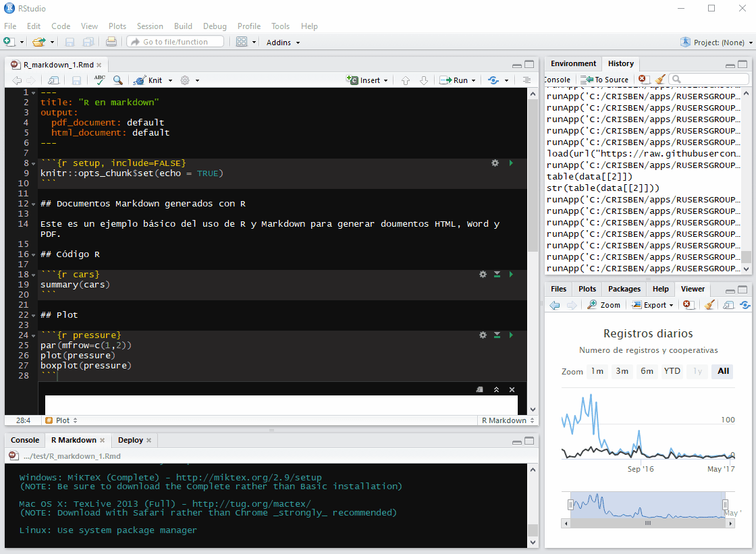Viewport: 756px width, 554px height.
Task: Open the Project (None) dropdown
Action: [716, 43]
